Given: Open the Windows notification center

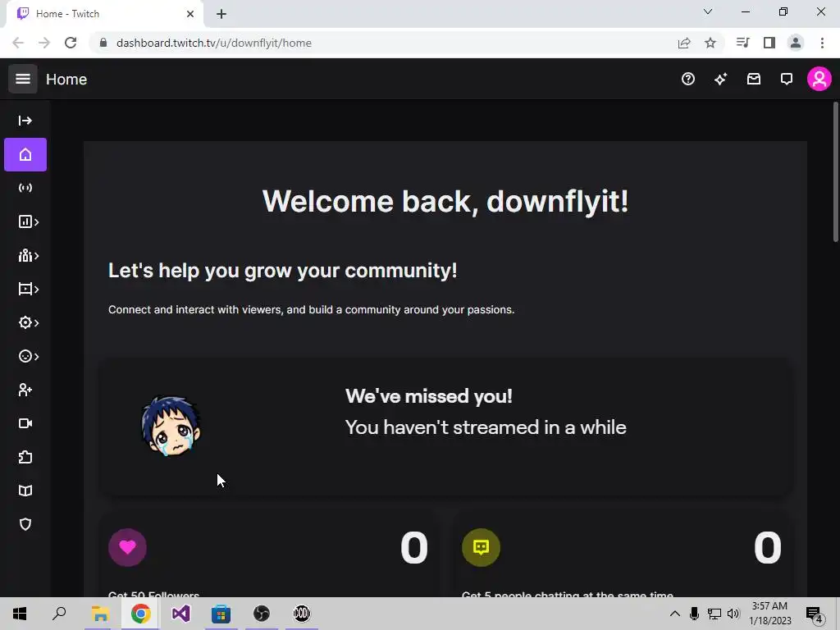Looking at the screenshot, I should pos(815,614).
